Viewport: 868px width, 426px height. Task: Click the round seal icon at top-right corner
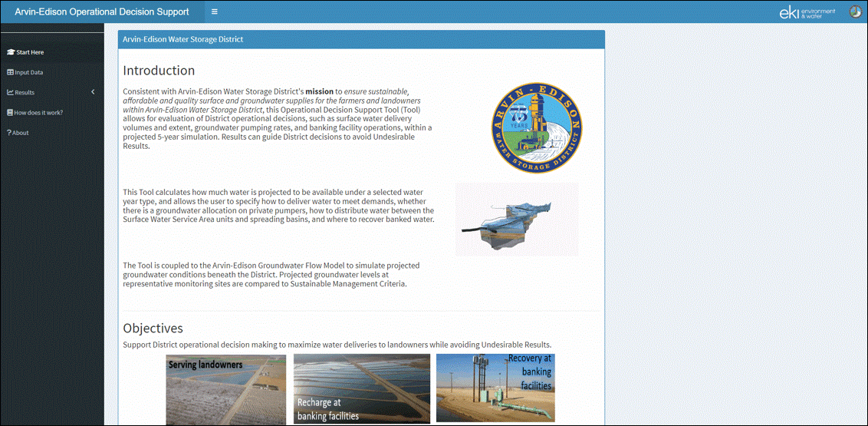coord(856,12)
